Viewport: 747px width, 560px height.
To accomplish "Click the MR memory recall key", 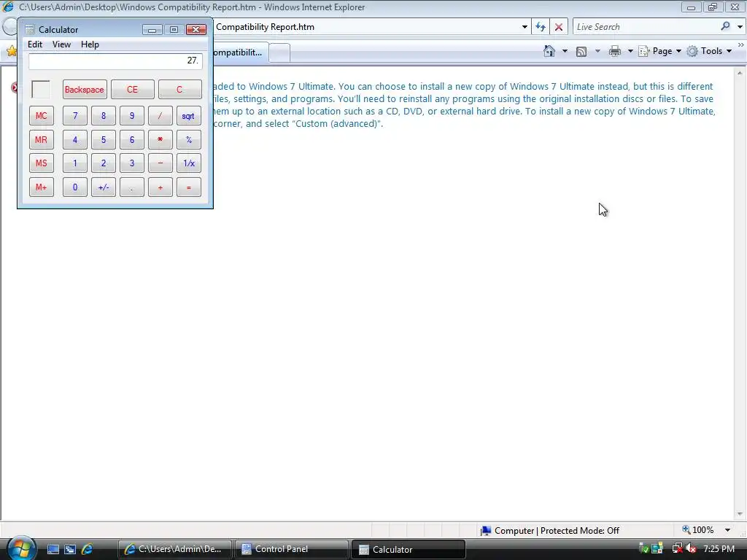I will tap(42, 139).
